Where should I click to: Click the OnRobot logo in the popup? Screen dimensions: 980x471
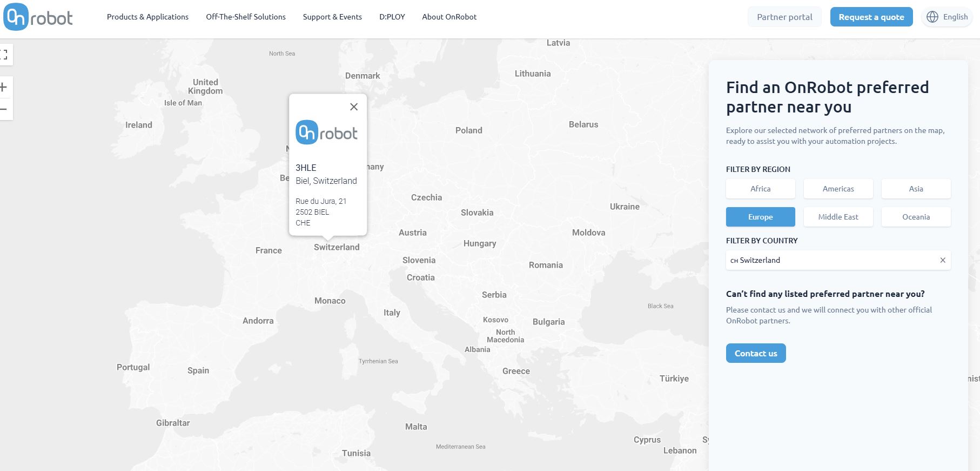pos(326,132)
